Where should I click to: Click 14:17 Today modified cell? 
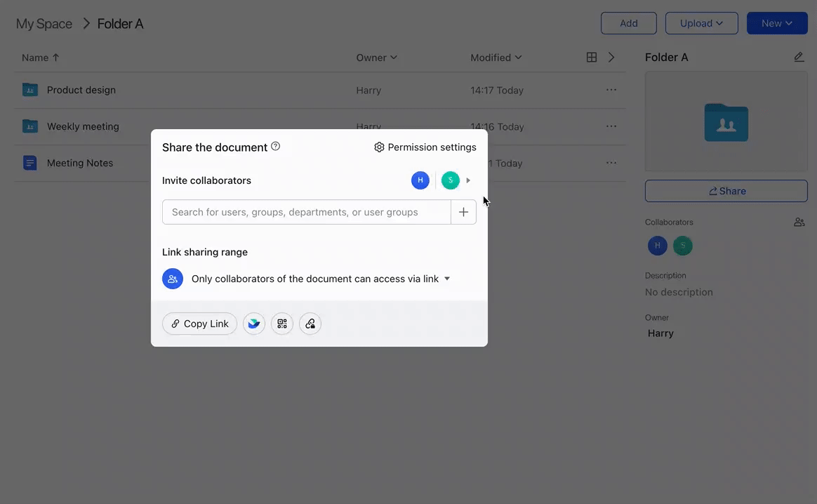[x=497, y=91]
